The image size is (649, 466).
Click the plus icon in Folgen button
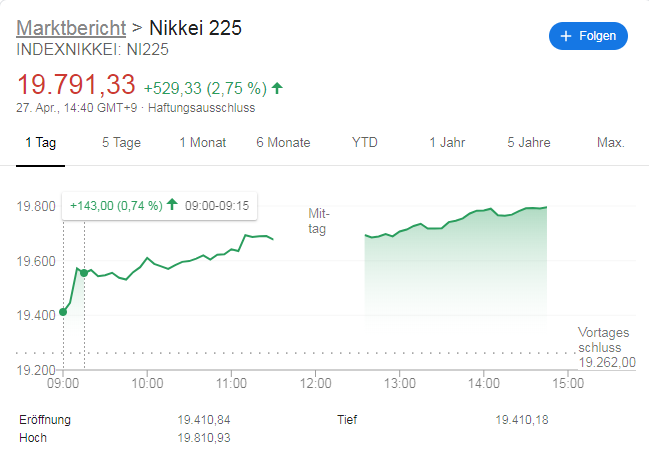tap(567, 36)
